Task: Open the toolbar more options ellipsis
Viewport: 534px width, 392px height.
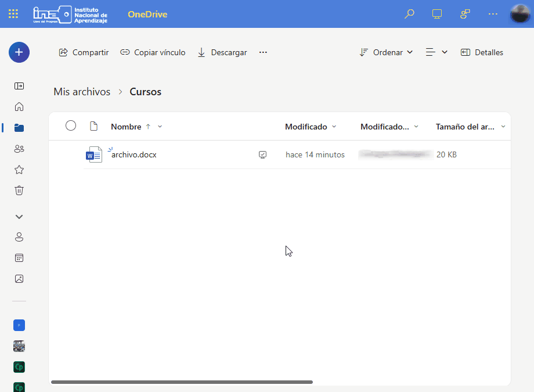Action: point(263,52)
